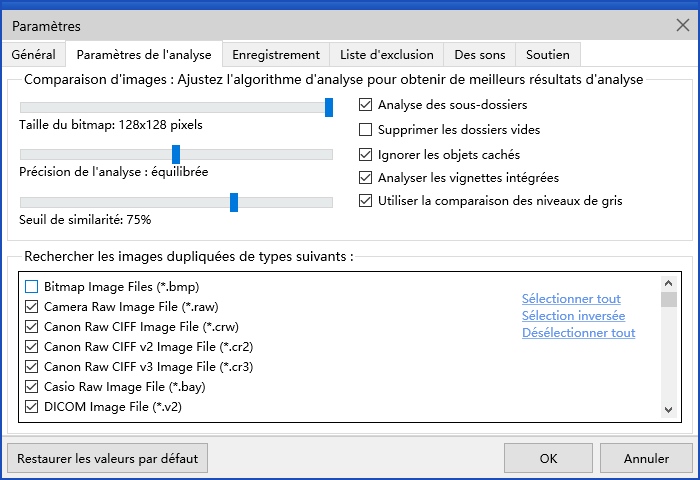Uncheck Camera Raw Image File (*.raw)
Screen dimensions: 700x480
(x=31, y=307)
